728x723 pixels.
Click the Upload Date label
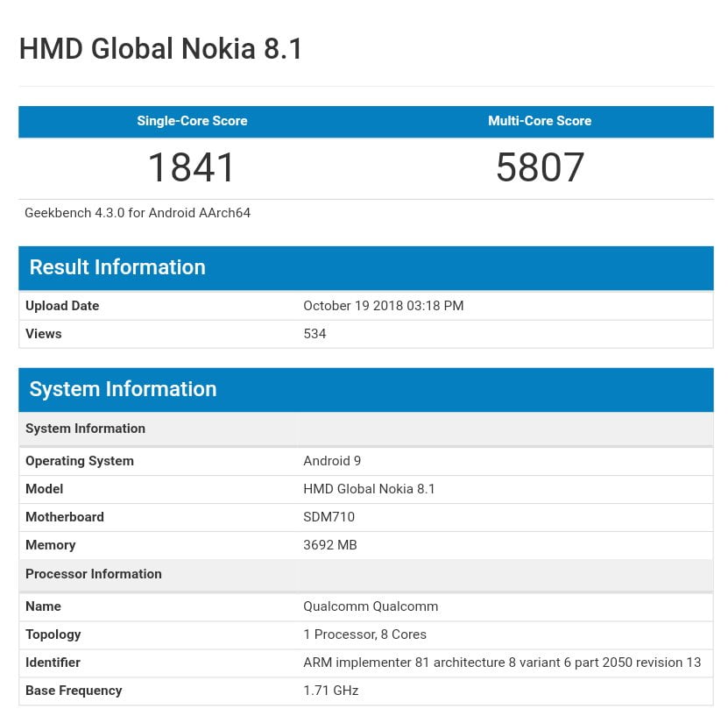click(62, 306)
